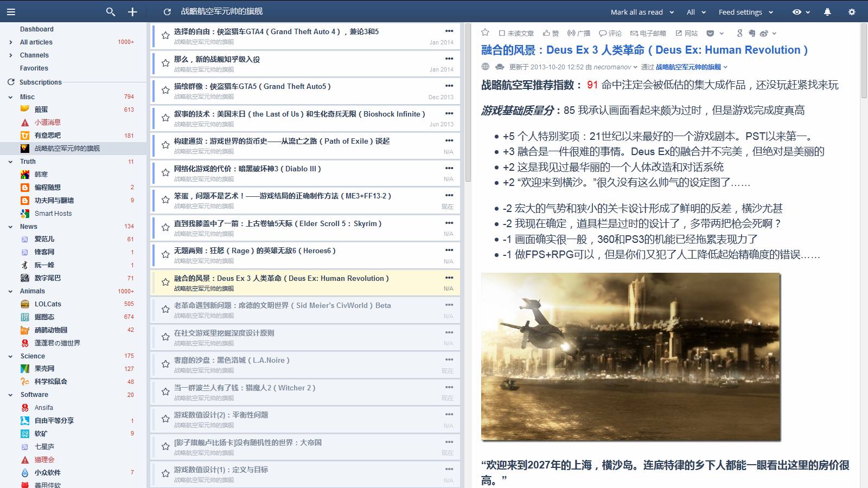
Task: Open Dashboard in the sidebar
Action: tap(36, 29)
